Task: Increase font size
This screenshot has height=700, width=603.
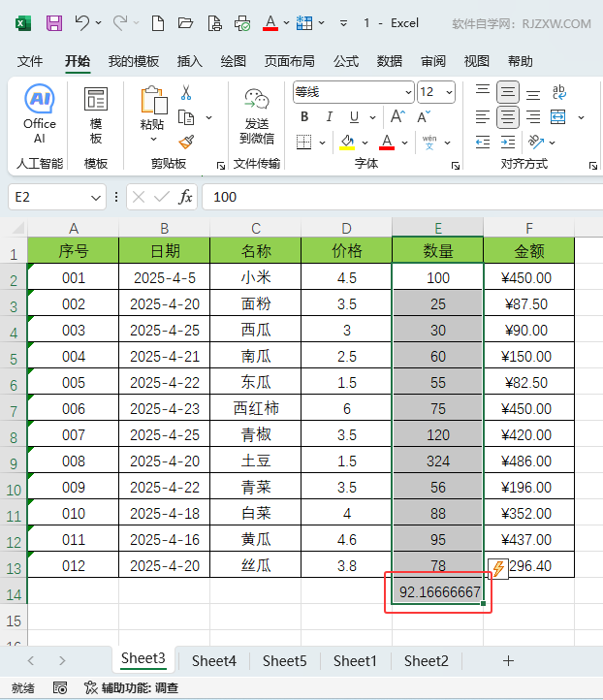Action: [x=397, y=117]
